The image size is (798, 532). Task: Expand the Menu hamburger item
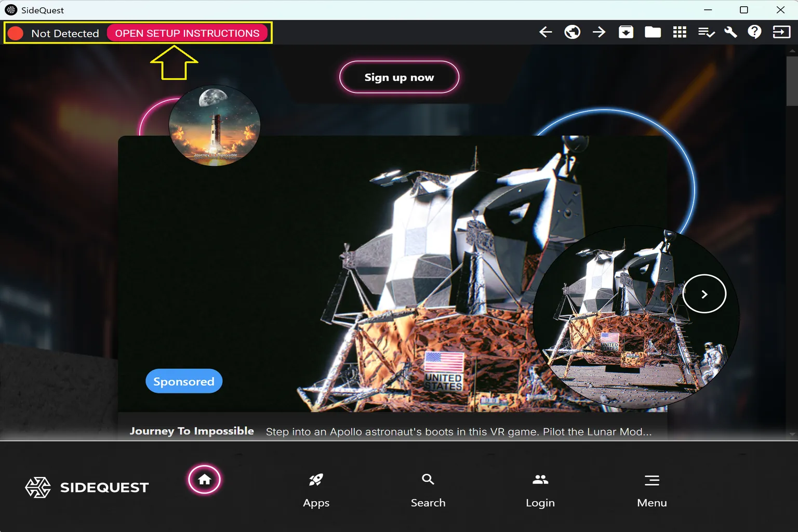652,490
